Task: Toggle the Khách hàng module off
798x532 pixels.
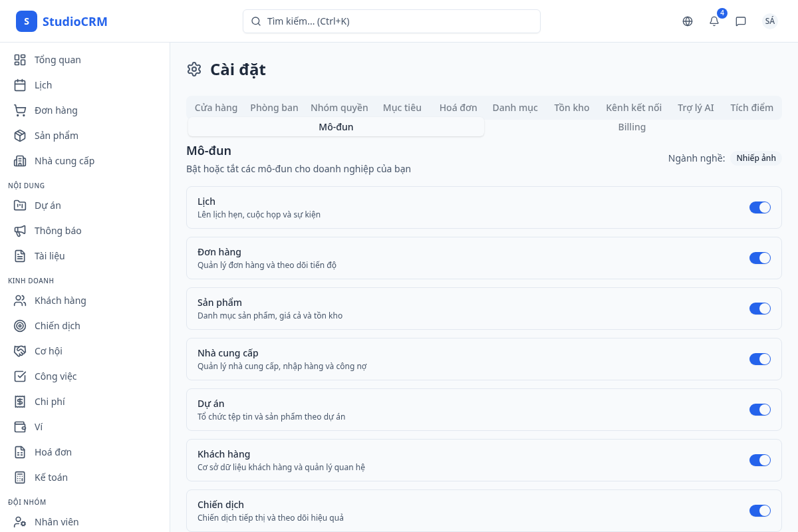Action: (x=759, y=460)
